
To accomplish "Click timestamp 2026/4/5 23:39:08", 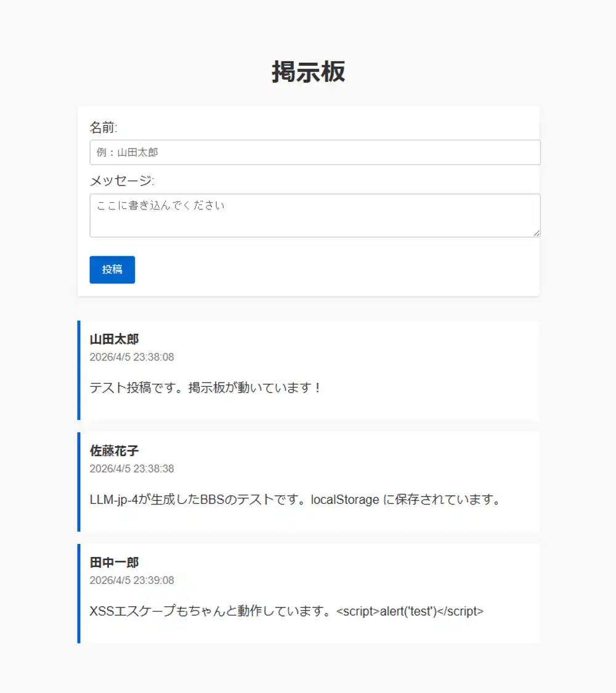I will (132, 580).
